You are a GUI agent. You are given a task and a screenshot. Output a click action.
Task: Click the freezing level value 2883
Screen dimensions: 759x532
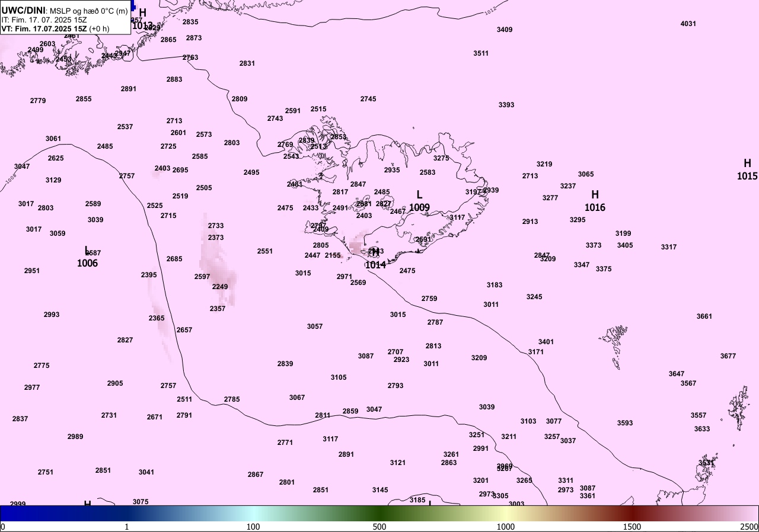pyautogui.click(x=174, y=79)
